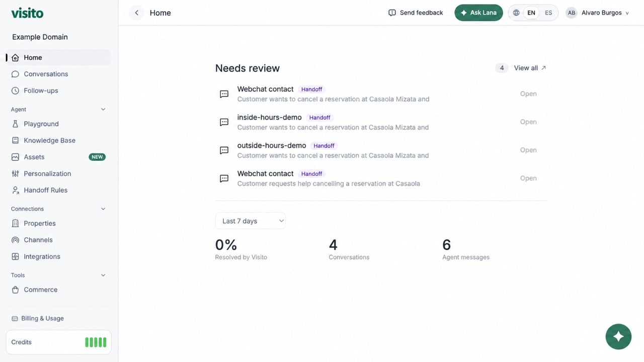This screenshot has height=362, width=644.
Task: Collapse the Agent section
Action: coord(103,109)
